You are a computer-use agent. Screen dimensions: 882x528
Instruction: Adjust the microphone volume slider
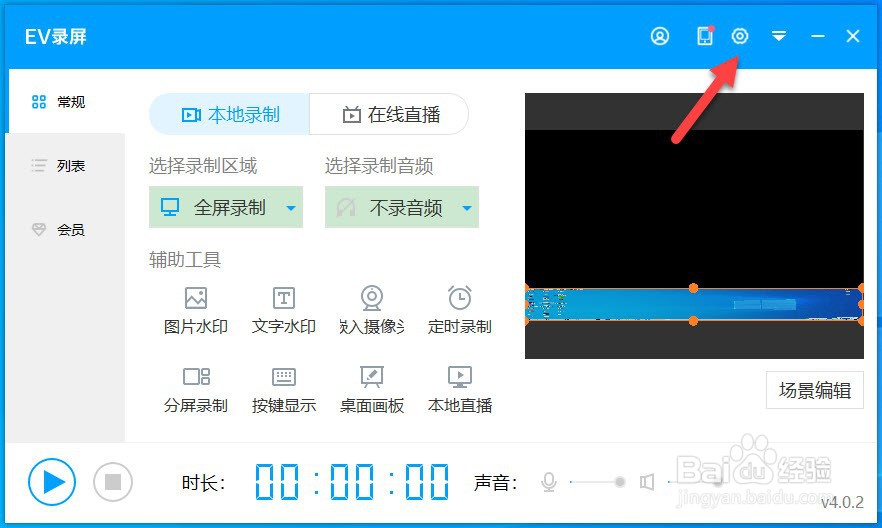[597, 482]
